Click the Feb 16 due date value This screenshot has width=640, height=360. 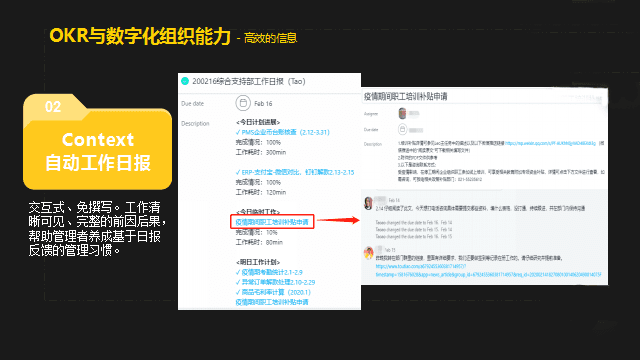[x=263, y=104]
